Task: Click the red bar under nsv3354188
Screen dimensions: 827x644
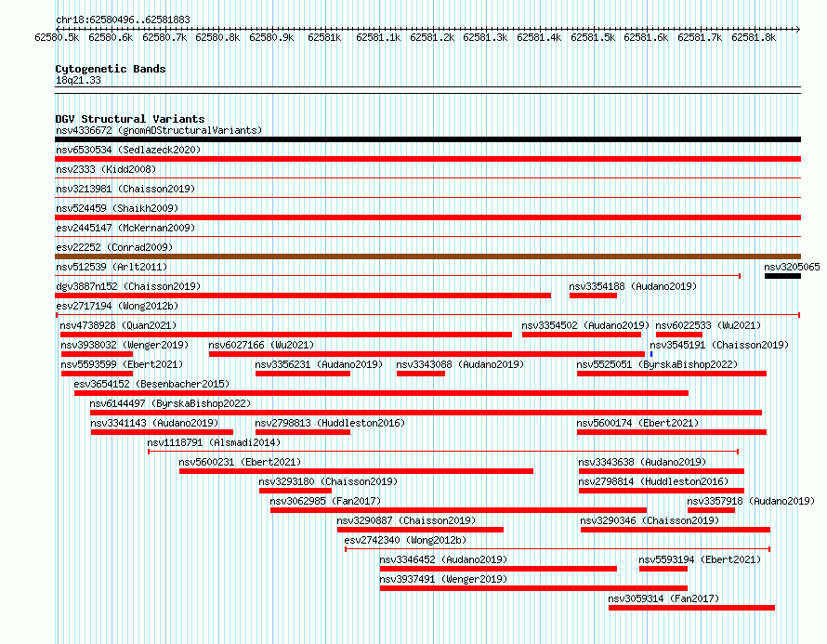Action: [594, 296]
